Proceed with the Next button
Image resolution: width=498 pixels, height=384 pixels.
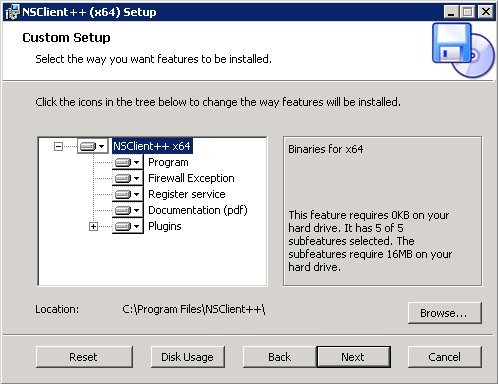353,357
